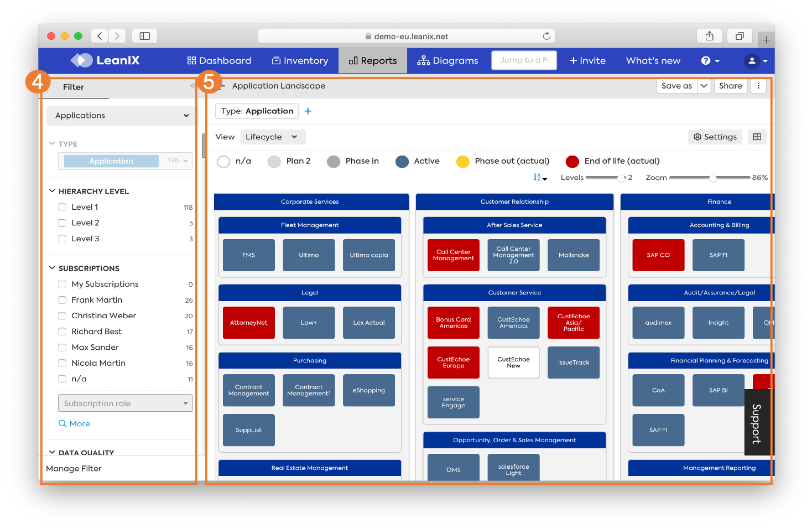Reload the page in address bar

pos(546,36)
